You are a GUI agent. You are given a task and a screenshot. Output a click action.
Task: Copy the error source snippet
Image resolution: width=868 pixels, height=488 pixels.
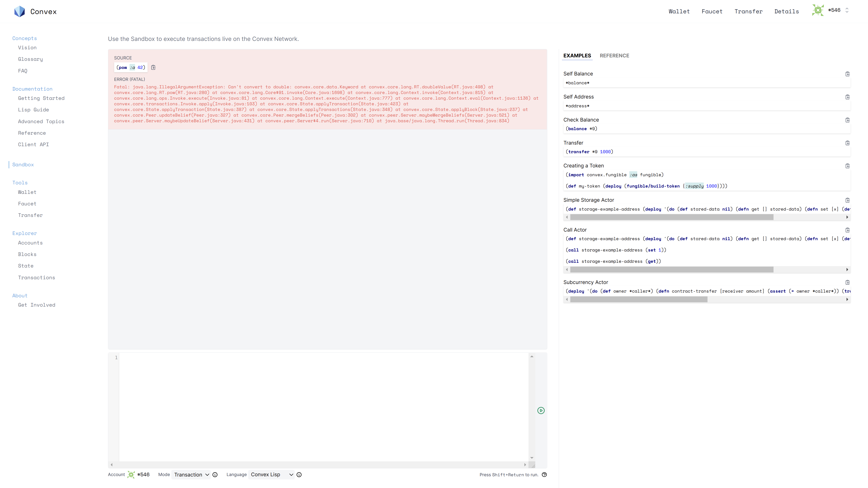click(x=154, y=67)
